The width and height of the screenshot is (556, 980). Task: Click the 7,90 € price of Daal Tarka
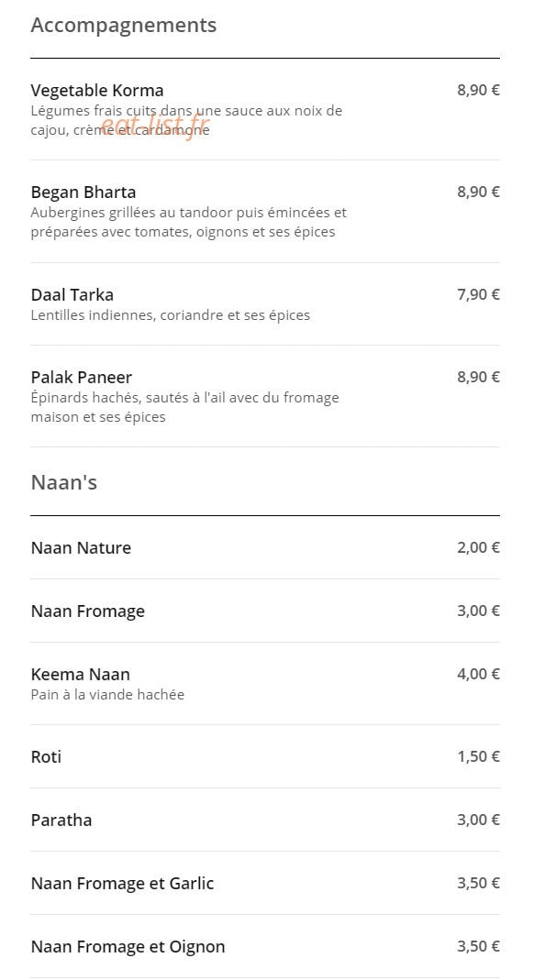pyautogui.click(x=478, y=294)
